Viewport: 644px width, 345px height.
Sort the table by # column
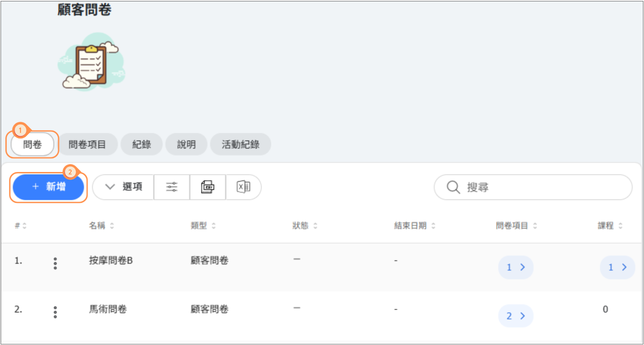click(21, 226)
